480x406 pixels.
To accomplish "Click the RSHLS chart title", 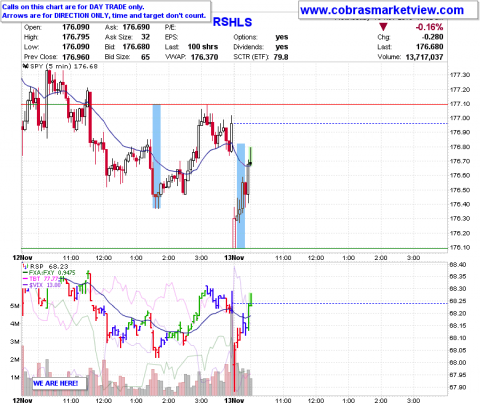I will point(232,22).
